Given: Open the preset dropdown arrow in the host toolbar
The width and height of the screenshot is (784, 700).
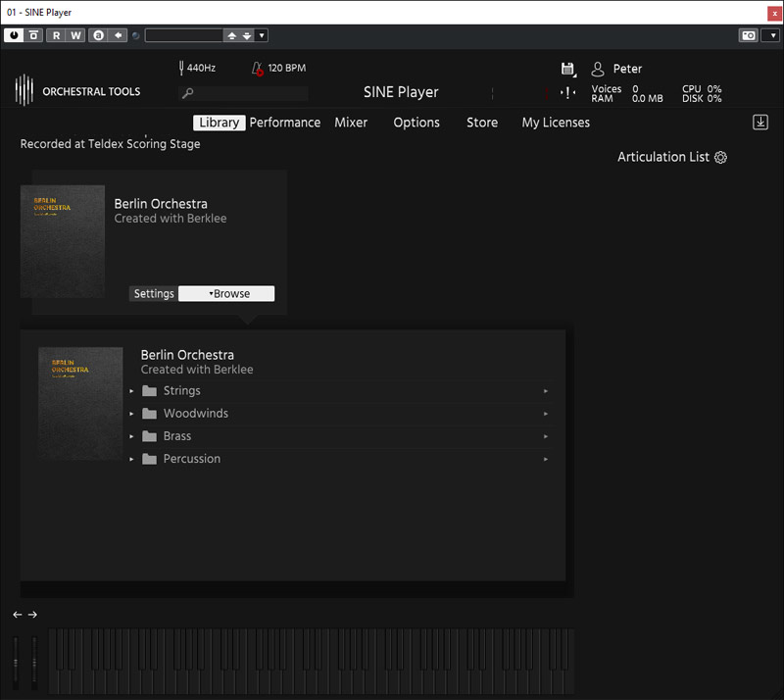Looking at the screenshot, I should tap(262, 35).
